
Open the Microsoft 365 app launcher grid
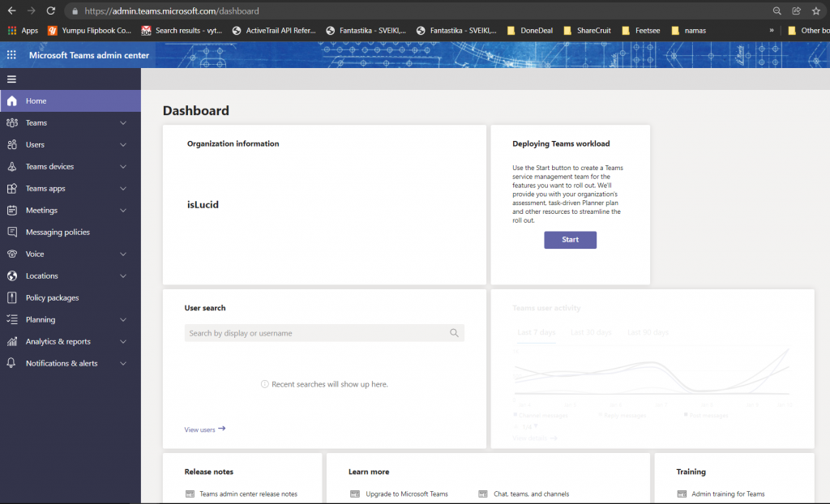11,55
